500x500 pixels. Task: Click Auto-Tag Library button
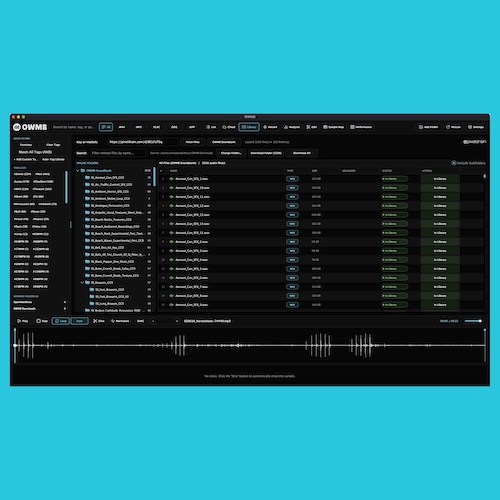(x=53, y=159)
